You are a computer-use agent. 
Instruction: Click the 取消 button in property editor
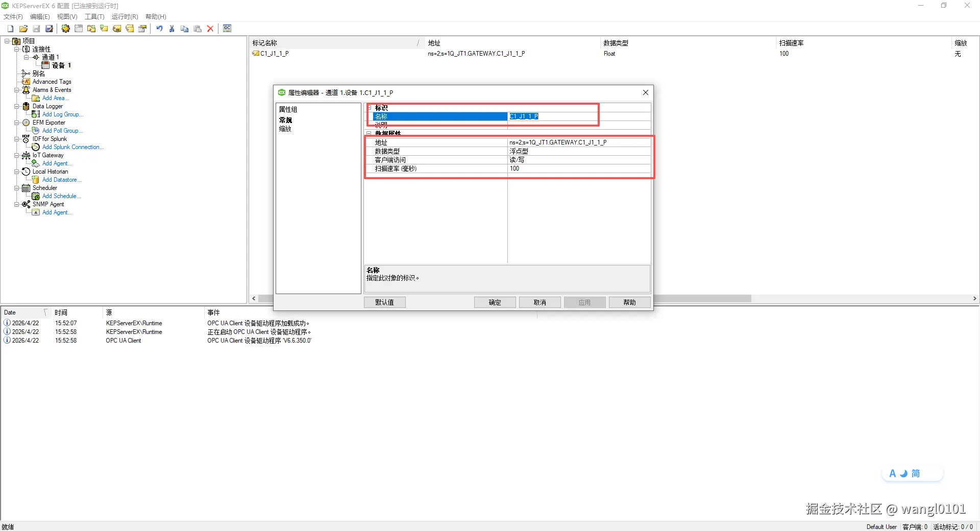point(540,302)
